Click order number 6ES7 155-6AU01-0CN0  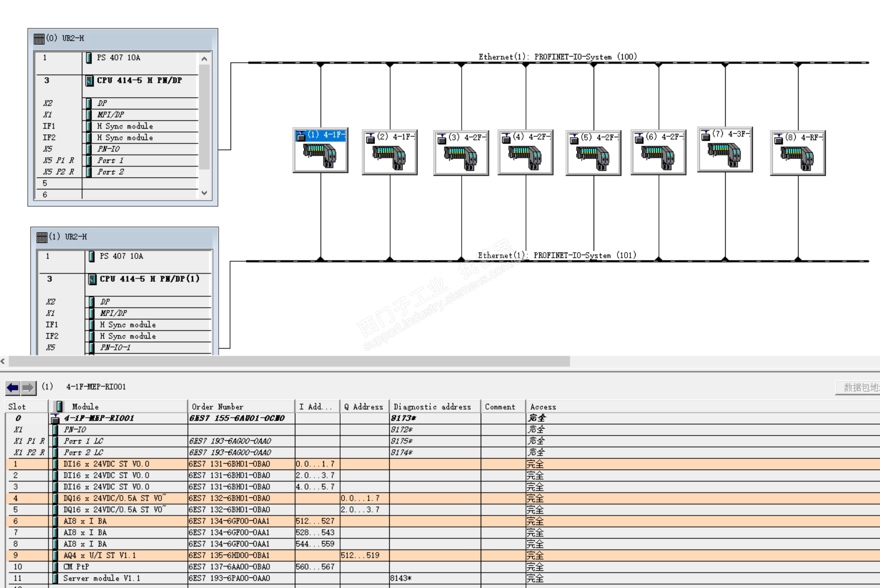pyautogui.click(x=237, y=419)
